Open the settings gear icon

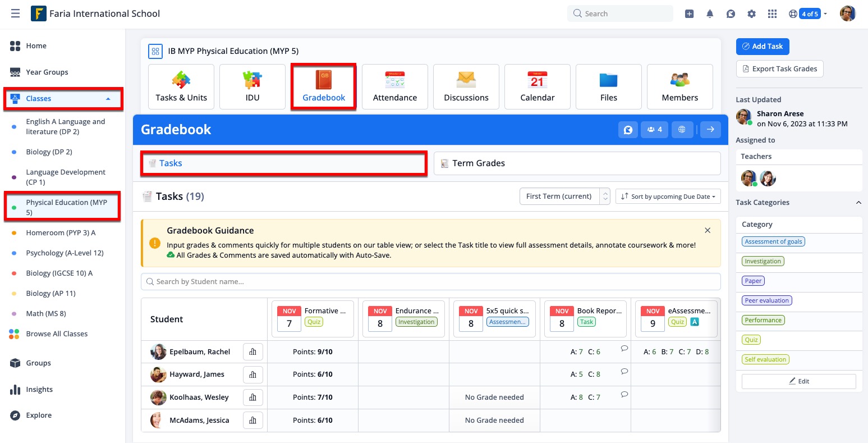[x=752, y=14]
